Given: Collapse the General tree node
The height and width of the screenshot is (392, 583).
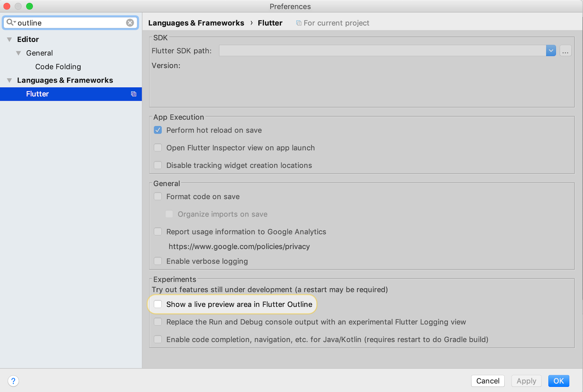Looking at the screenshot, I should tap(19, 53).
